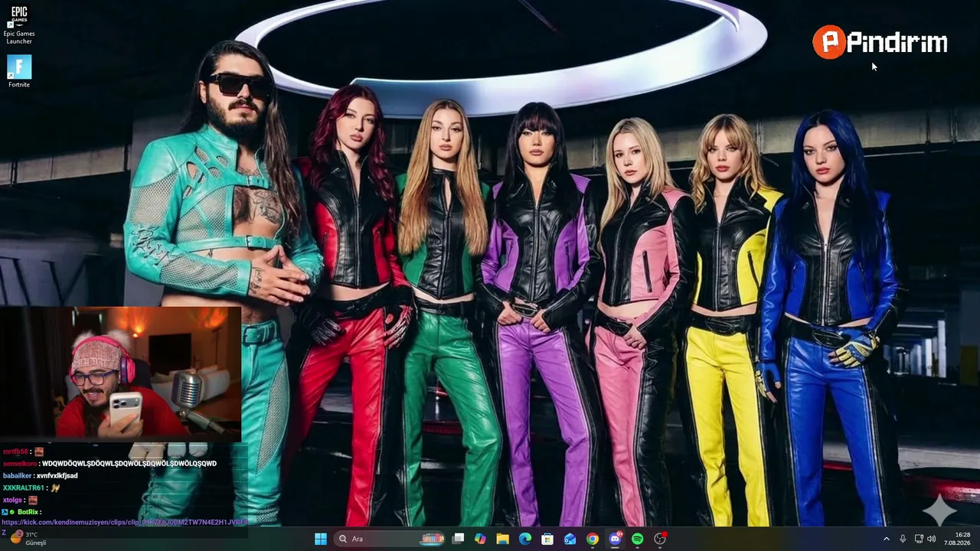This screenshot has height=551, width=980.
Task: Launch Copilot from the taskbar
Action: tap(480, 539)
